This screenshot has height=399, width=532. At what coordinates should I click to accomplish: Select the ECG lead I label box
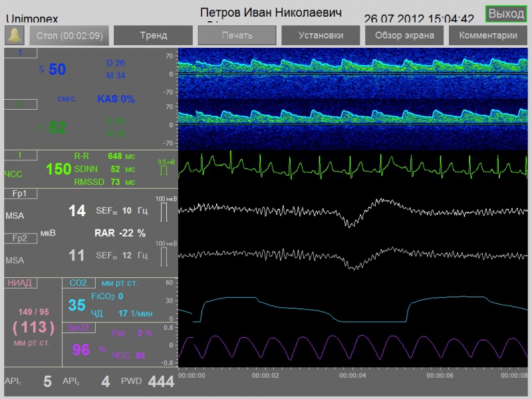point(19,156)
